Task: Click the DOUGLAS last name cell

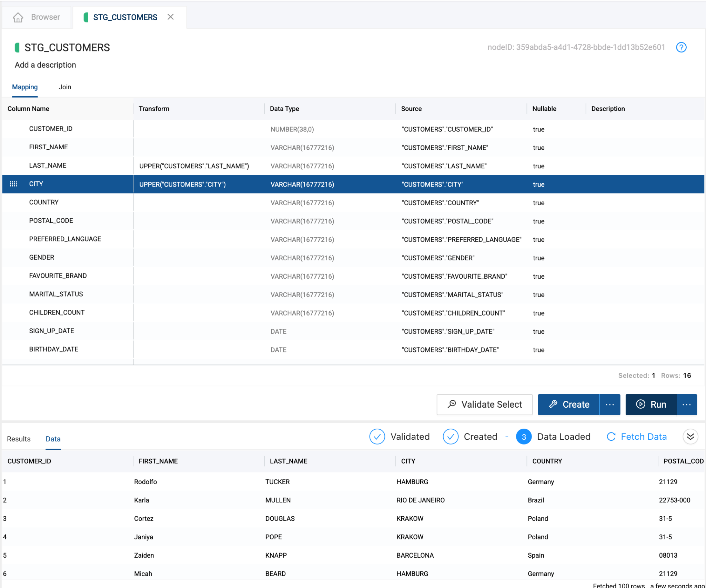Action: [280, 518]
